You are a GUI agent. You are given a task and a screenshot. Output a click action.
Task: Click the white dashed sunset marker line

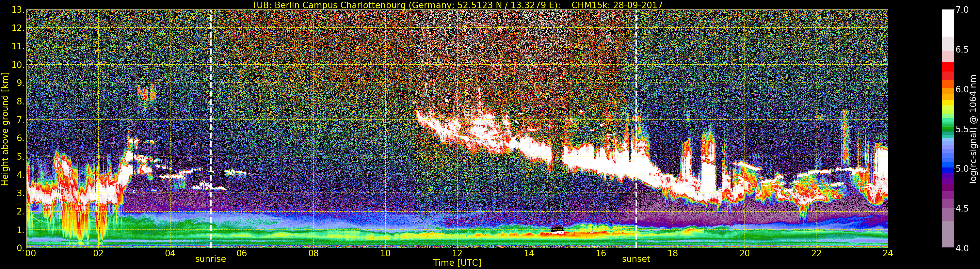[x=636, y=129]
